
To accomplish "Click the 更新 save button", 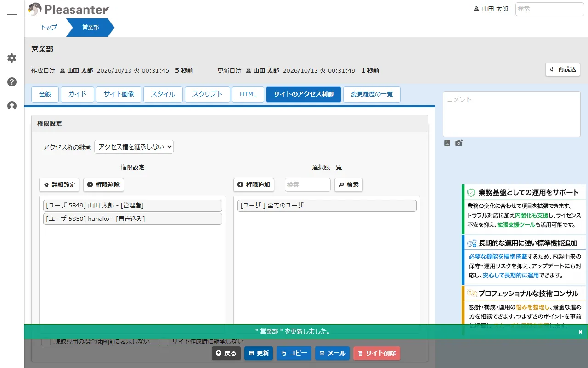I will coord(259,353).
